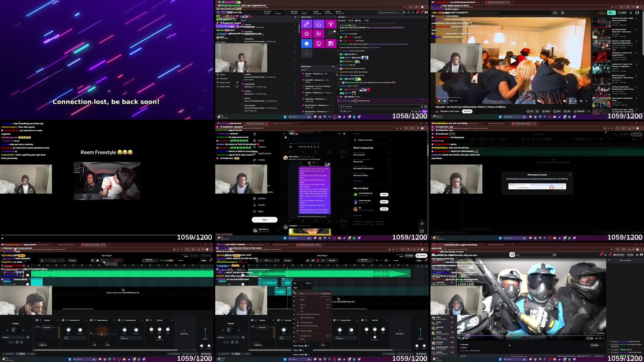Open the Clip quick action on Twitch dashboard
The width and height of the screenshot is (644, 362).
point(319,24)
